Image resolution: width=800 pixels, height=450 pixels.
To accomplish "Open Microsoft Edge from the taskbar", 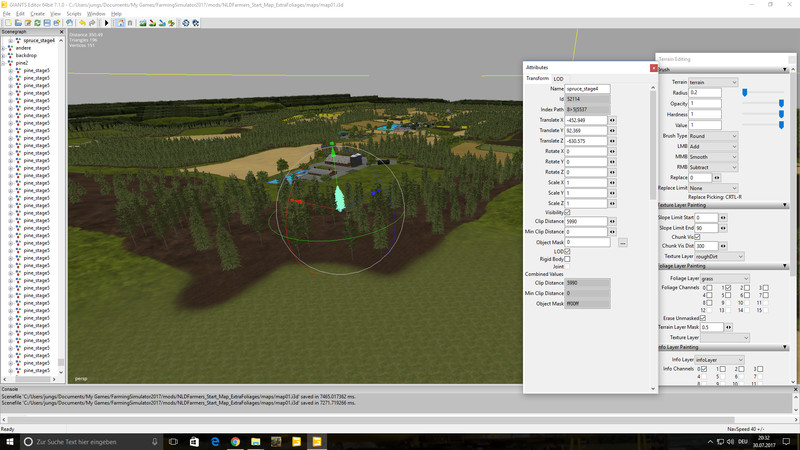I will click(x=215, y=441).
